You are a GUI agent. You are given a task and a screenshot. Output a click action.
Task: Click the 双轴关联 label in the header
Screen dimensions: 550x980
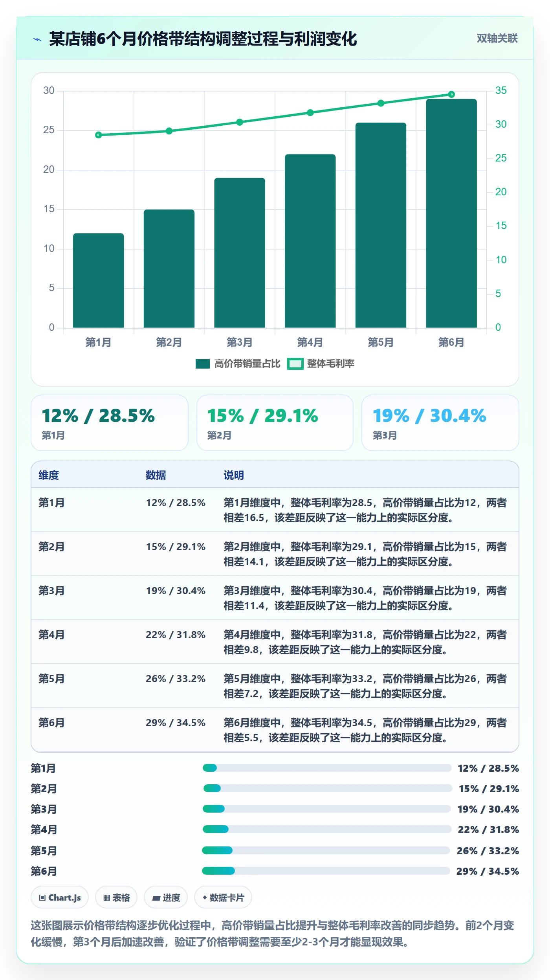[497, 39]
